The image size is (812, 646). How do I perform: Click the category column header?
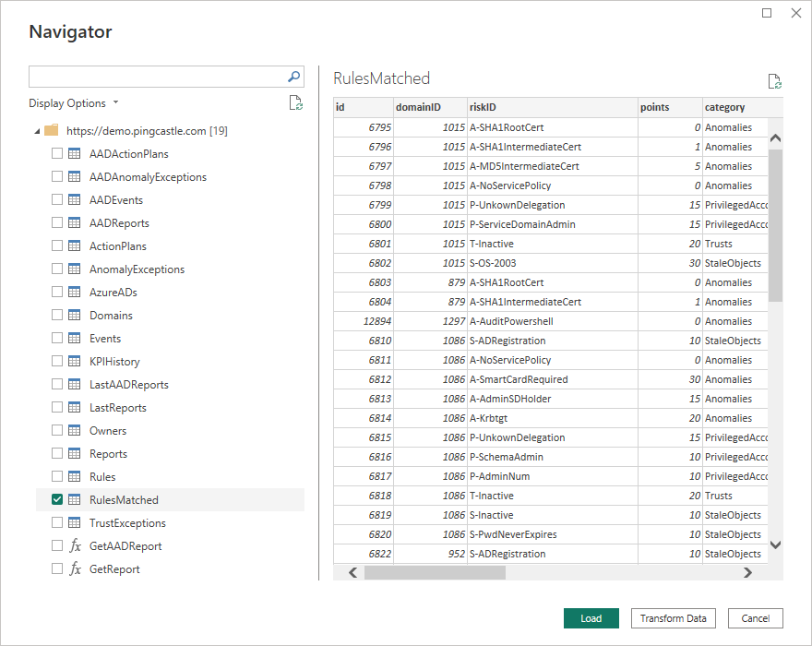(743, 107)
